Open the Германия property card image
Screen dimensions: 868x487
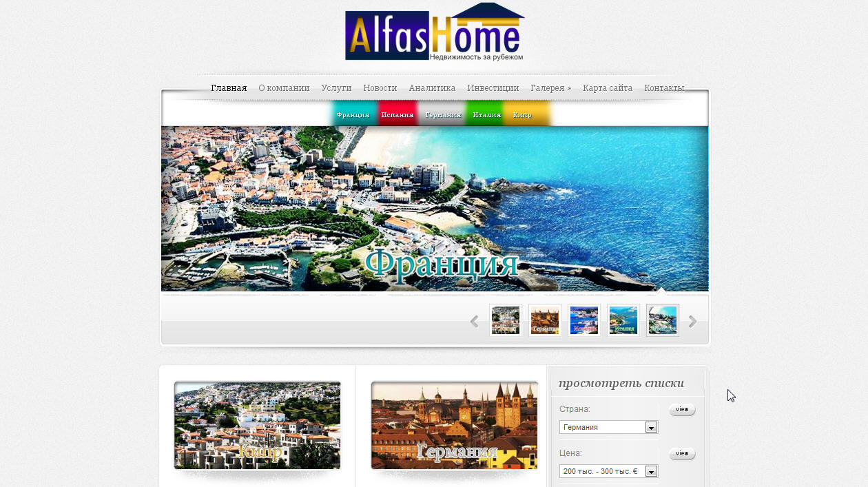point(455,426)
